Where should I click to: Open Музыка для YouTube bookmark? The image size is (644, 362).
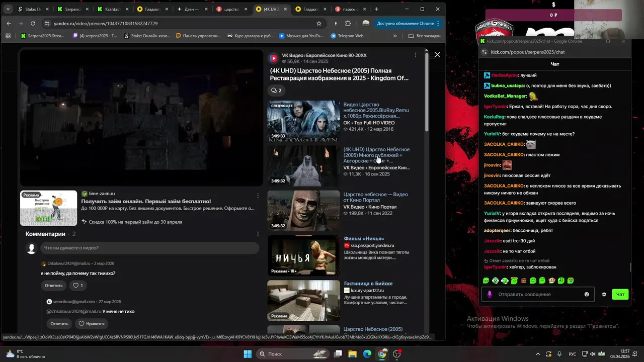click(x=301, y=36)
